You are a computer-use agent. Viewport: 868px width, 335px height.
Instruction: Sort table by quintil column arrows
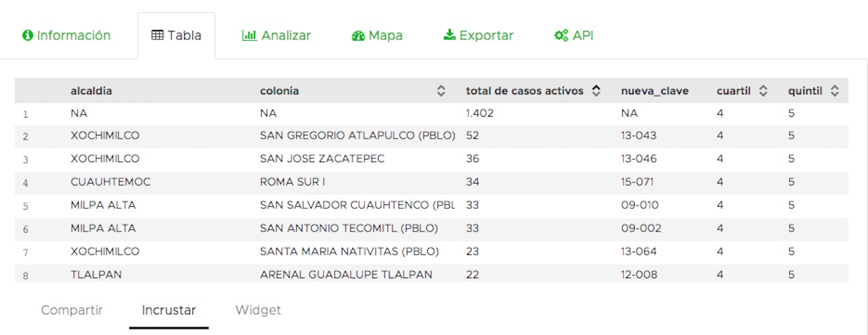point(835,91)
